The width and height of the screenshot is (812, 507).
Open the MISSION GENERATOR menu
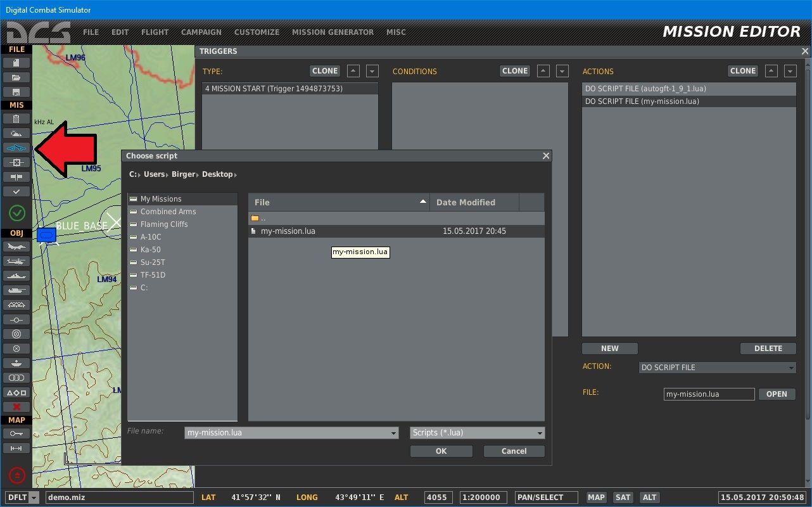pos(333,32)
